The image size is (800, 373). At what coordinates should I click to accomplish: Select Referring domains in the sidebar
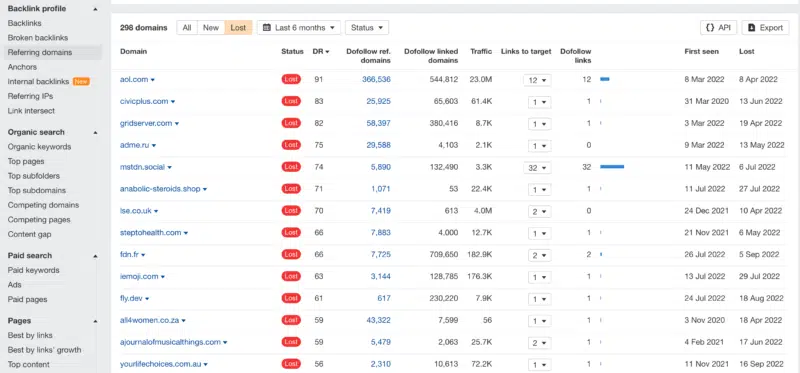coord(40,52)
